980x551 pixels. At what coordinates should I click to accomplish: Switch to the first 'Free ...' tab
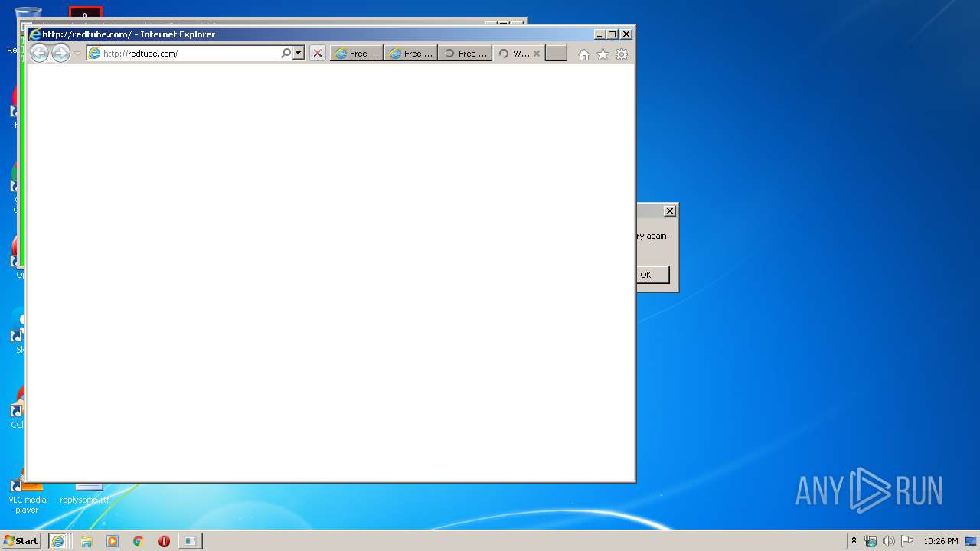(x=357, y=54)
